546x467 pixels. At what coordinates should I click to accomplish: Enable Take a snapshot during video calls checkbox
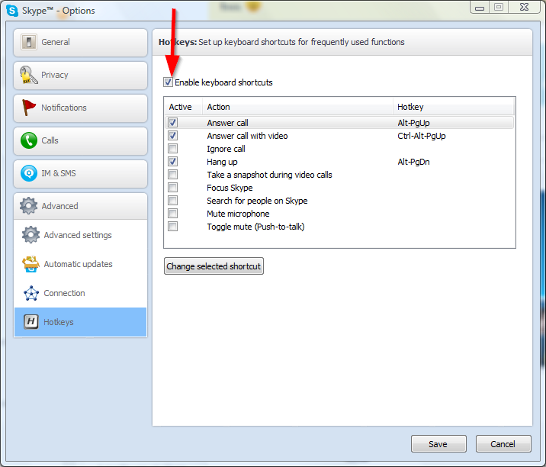point(173,174)
